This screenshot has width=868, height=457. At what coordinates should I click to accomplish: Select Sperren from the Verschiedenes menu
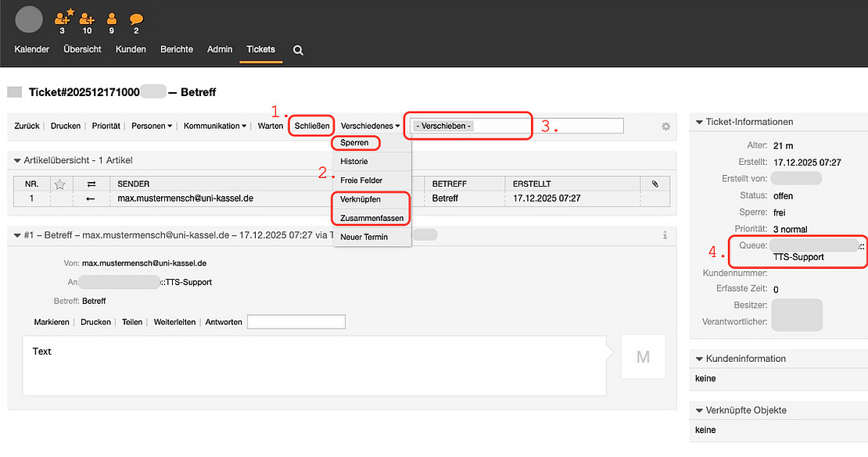(354, 143)
